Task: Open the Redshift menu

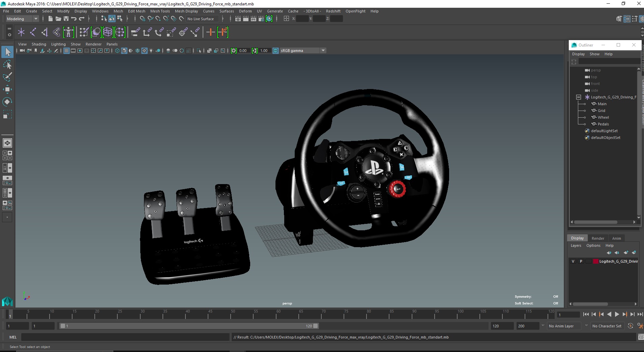Action: point(333,11)
